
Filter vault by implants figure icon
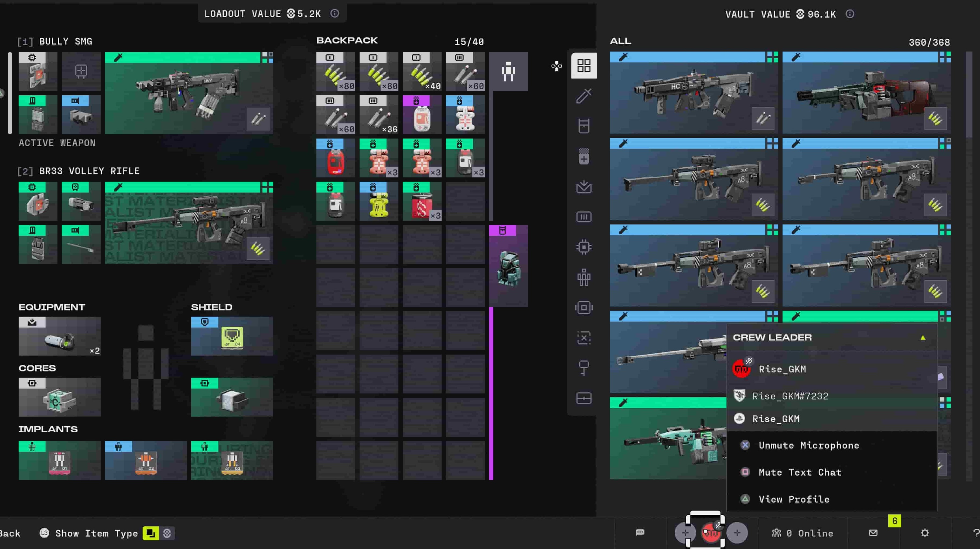pyautogui.click(x=583, y=277)
